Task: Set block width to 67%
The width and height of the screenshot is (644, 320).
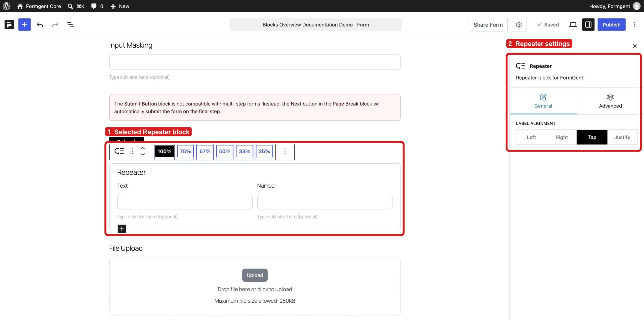Action: (205, 151)
